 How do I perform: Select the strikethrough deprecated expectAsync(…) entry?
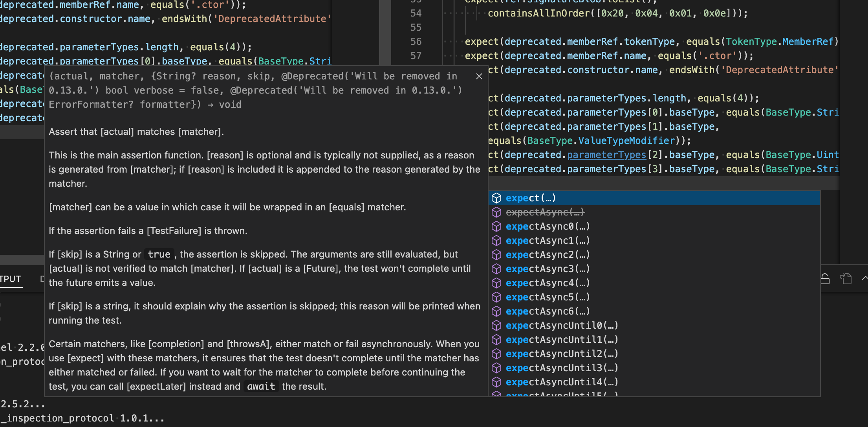pyautogui.click(x=545, y=212)
